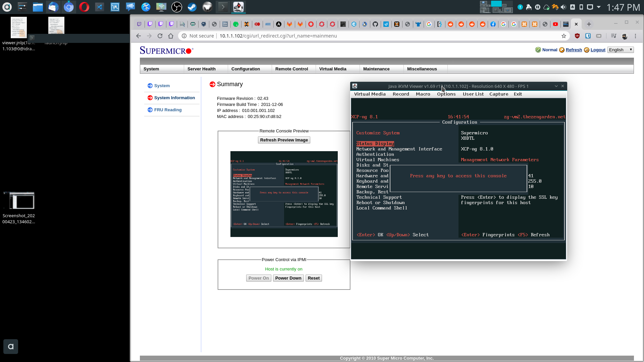Click 'Press any key to access this console' text

click(x=458, y=176)
